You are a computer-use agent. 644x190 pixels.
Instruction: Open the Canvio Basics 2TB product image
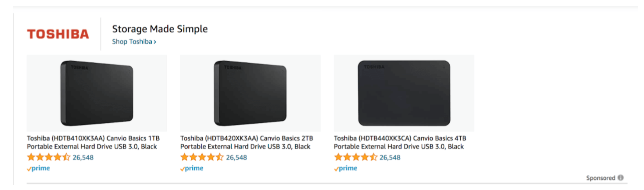click(250, 93)
